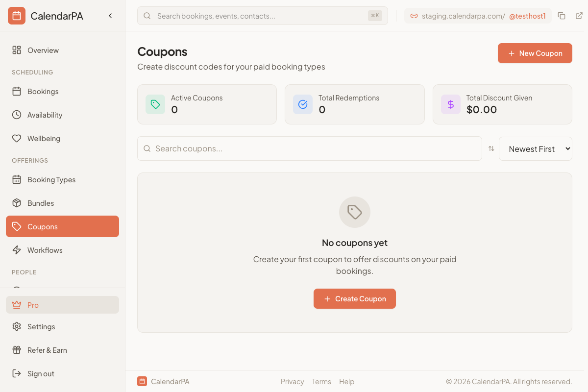Click the external link open icon
The width and height of the screenshot is (588, 392).
coord(579,15)
